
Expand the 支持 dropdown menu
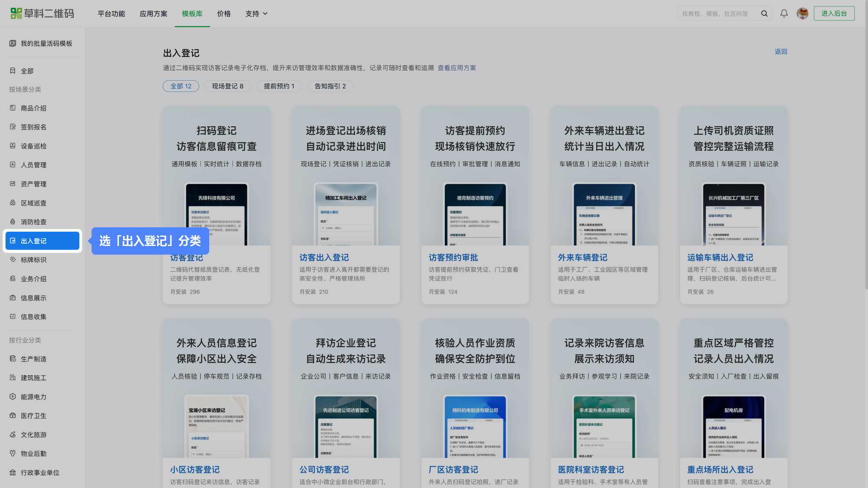pyautogui.click(x=256, y=13)
